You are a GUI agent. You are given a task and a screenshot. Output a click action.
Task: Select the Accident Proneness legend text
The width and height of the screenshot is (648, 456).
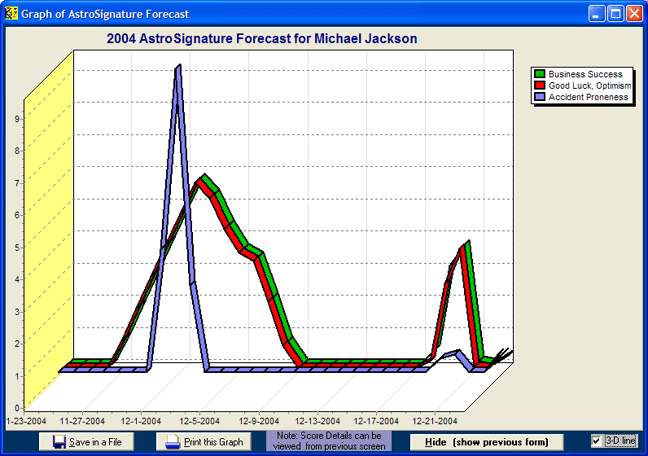pyautogui.click(x=587, y=97)
